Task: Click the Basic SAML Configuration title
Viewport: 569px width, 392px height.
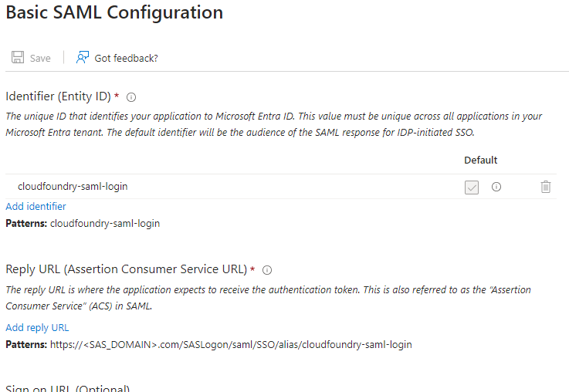Action: [x=114, y=12]
